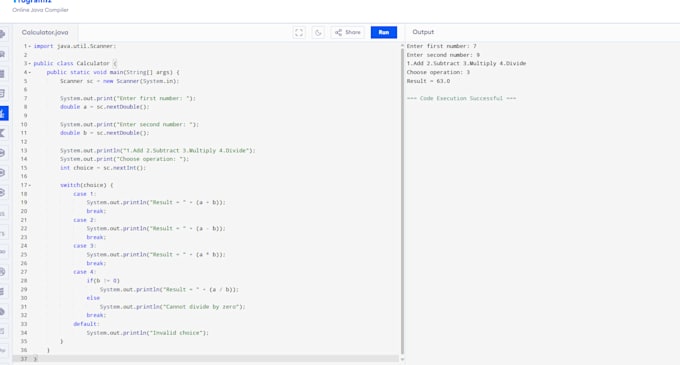Click 'int choice = sc.nextInt();' line
This screenshot has height=365, width=680.
[103, 168]
